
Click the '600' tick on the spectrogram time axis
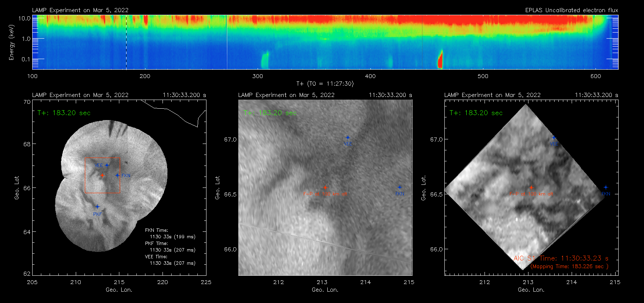coord(596,76)
